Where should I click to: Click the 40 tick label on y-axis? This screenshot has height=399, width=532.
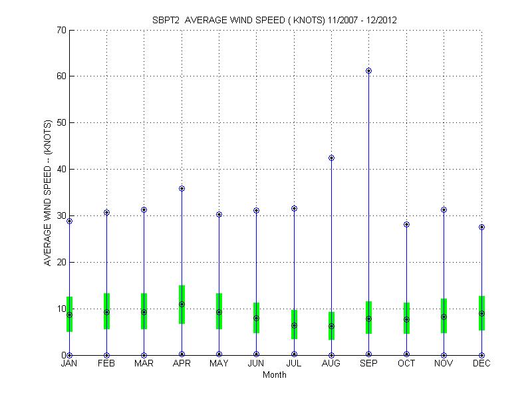point(59,169)
